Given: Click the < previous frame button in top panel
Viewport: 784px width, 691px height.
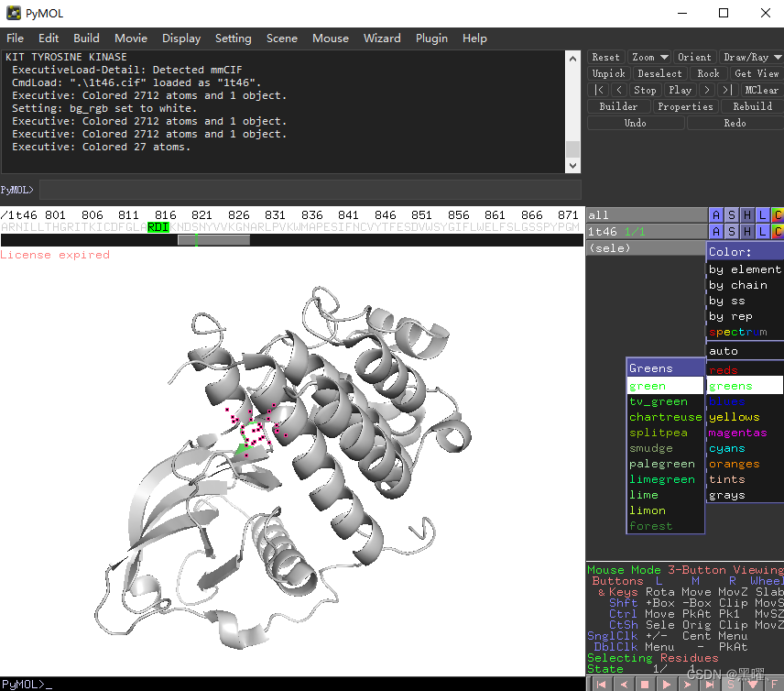Looking at the screenshot, I should tap(619, 90).
